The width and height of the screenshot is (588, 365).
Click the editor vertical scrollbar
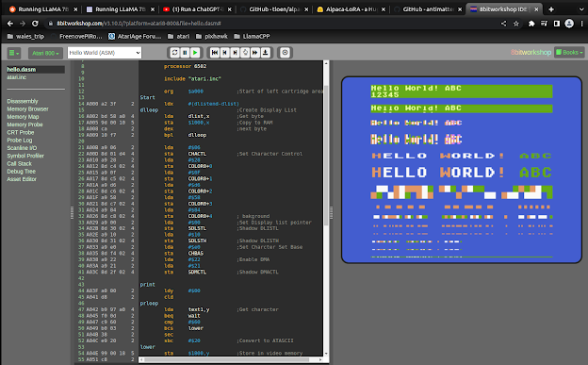coord(326,156)
